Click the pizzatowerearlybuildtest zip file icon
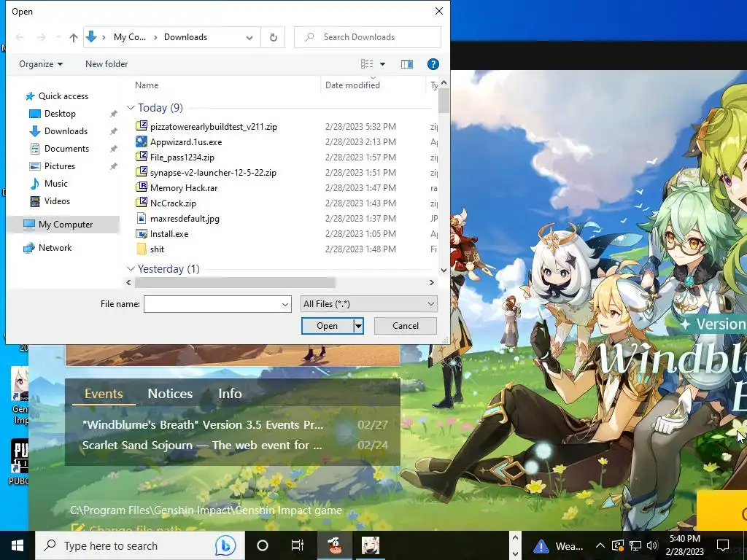This screenshot has height=560, width=747. [x=141, y=126]
